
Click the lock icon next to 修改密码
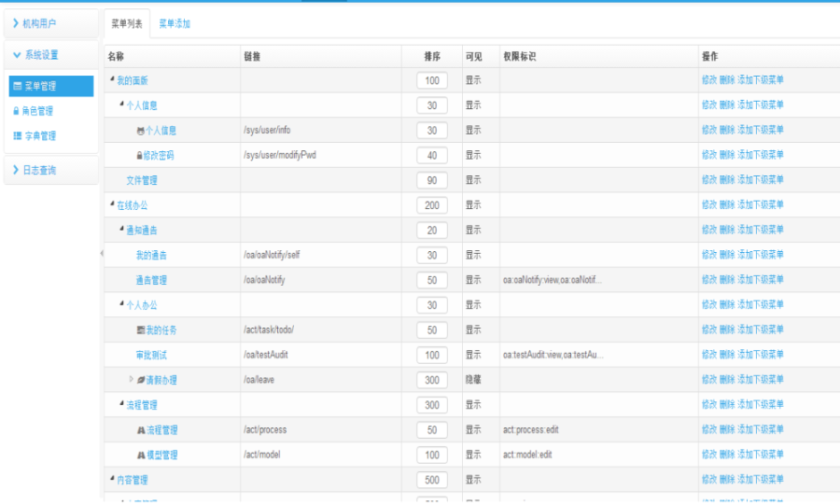pyautogui.click(x=139, y=156)
